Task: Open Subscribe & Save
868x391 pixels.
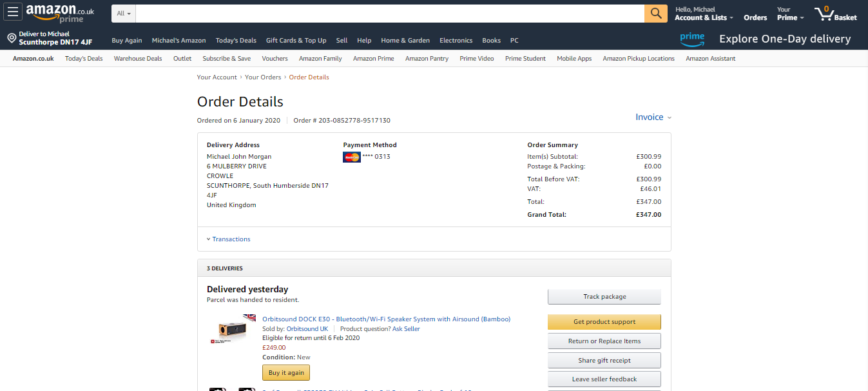Action: pyautogui.click(x=227, y=59)
